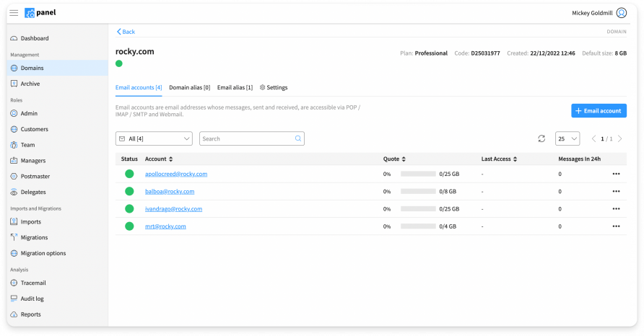This screenshot has height=336, width=644.
Task: Open the ivandrago@rocky.com account link
Action: pos(173,209)
